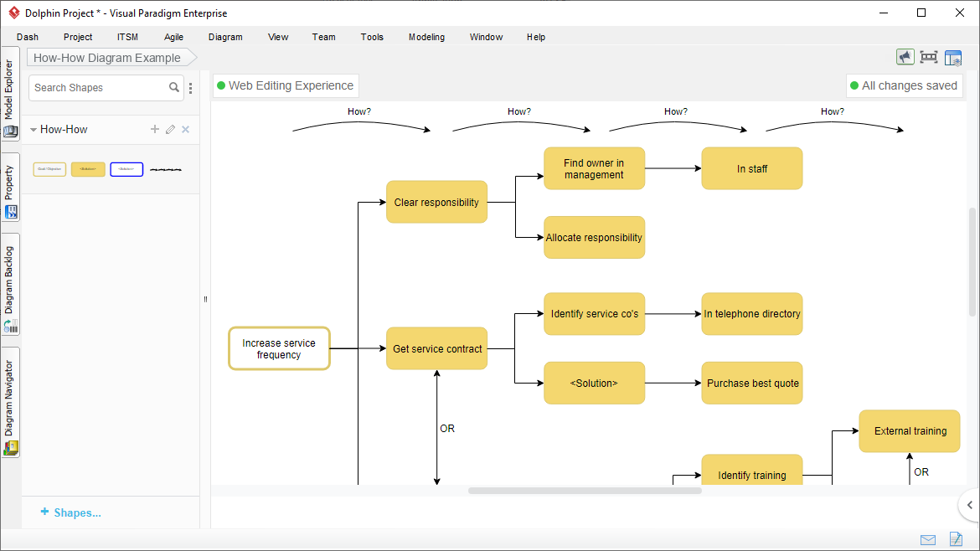
Task: Open the Window menu
Action: pos(487,37)
